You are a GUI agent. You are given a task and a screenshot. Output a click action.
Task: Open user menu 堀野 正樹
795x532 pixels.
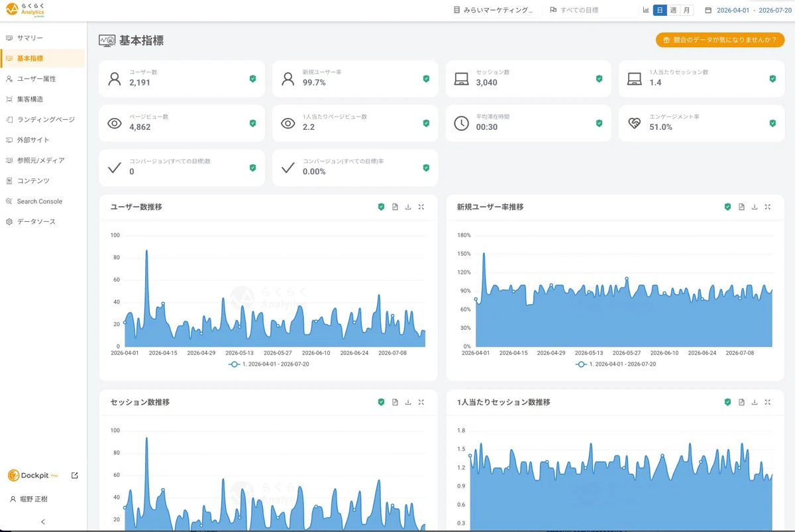point(29,499)
